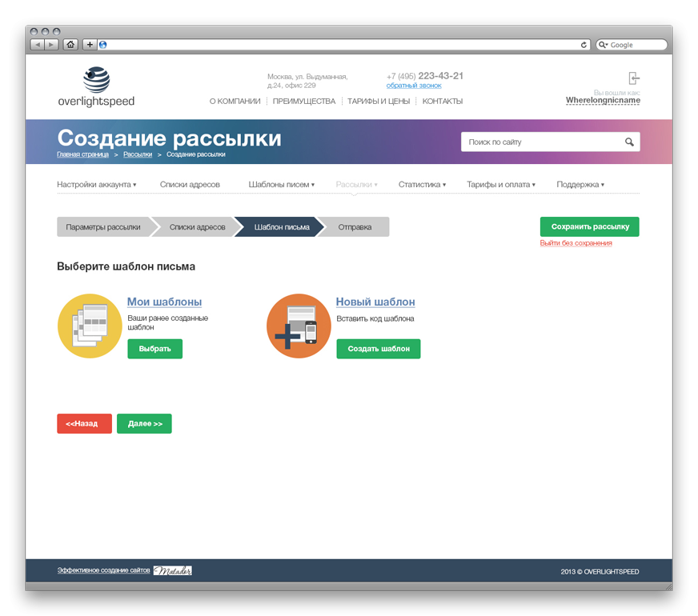Focus the browser address bar
The image size is (698, 616).
343,45
